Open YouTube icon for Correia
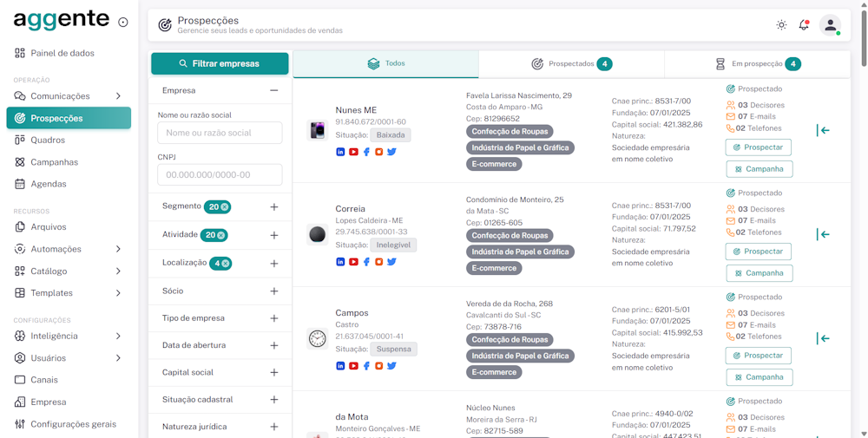 pyautogui.click(x=353, y=262)
